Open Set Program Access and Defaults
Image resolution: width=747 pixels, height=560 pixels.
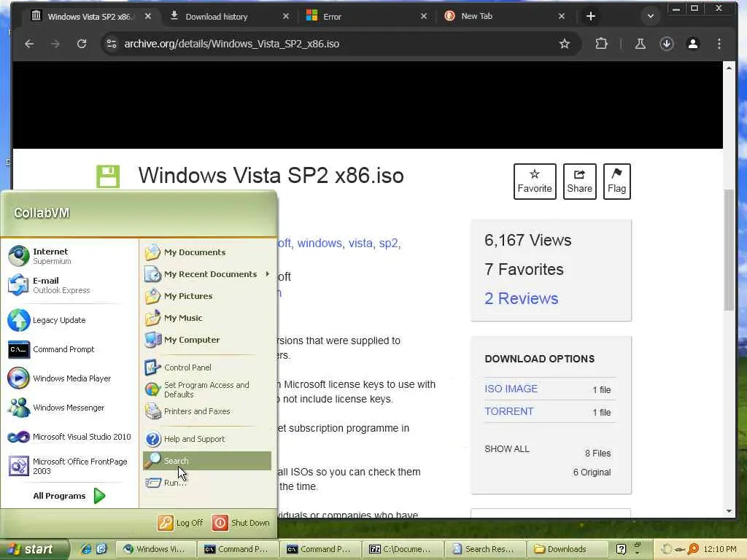206,389
